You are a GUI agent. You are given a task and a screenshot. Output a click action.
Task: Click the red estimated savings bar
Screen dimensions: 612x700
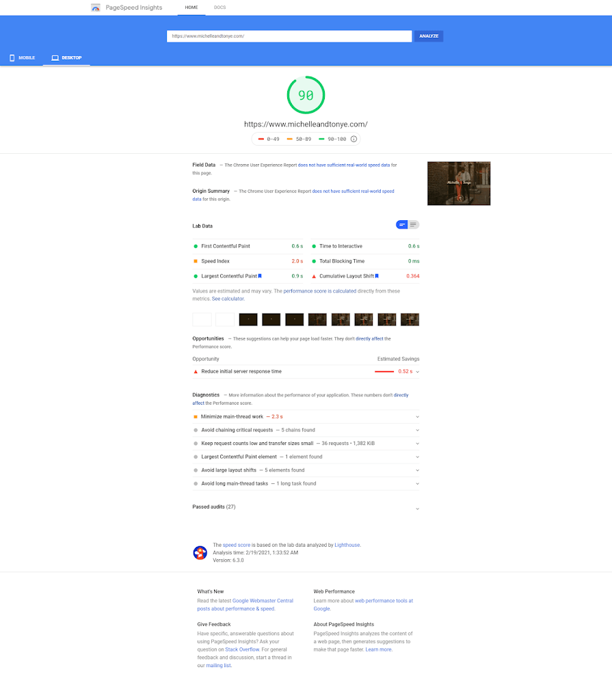click(x=384, y=372)
